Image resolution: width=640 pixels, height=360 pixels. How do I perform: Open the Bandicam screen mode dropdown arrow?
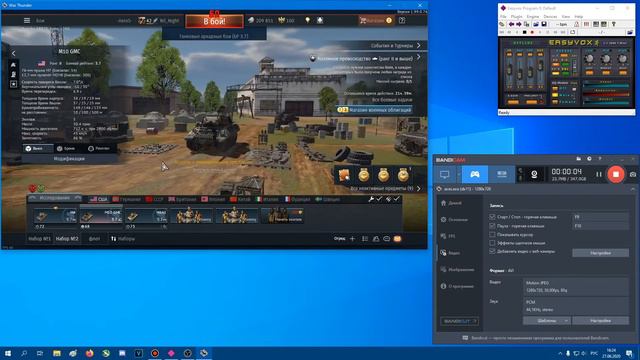[x=458, y=175]
